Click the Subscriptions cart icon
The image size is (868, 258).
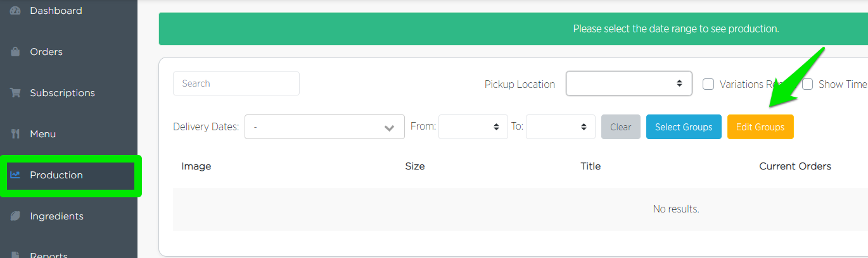16,93
